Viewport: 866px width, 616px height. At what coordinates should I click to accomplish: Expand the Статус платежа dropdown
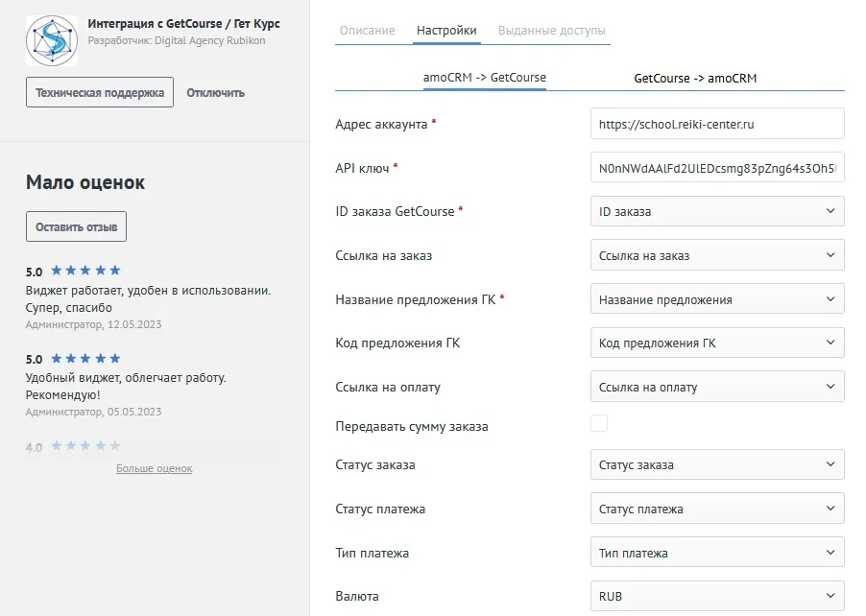716,509
